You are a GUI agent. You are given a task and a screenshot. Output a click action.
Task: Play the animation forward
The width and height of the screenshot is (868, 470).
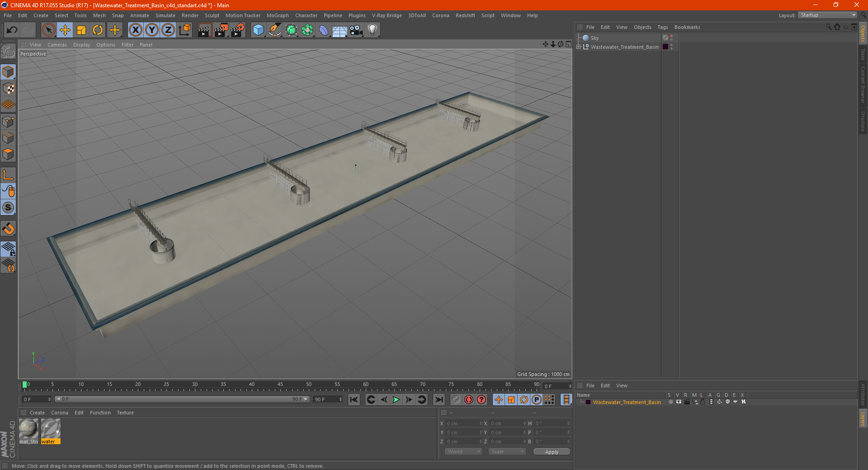pyautogui.click(x=396, y=399)
